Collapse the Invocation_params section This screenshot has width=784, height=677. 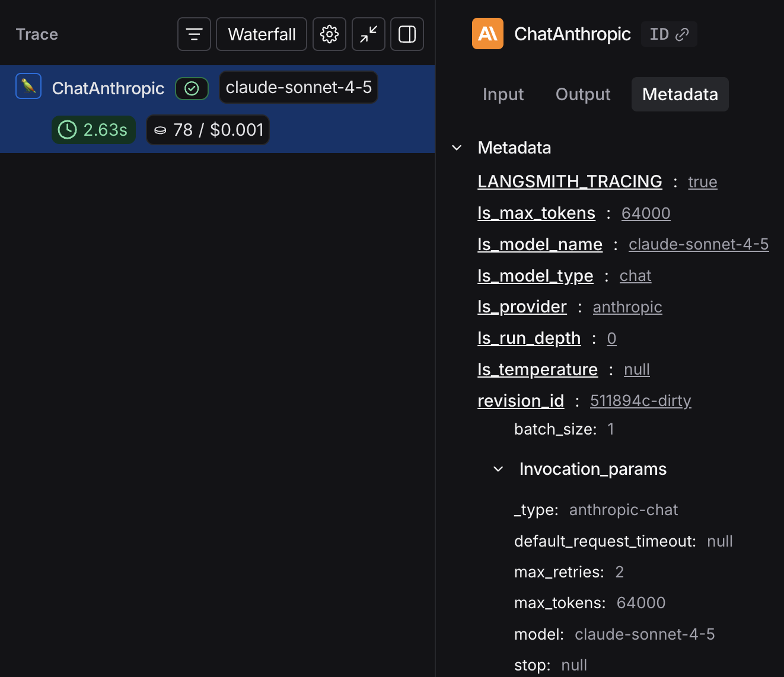pyautogui.click(x=498, y=469)
